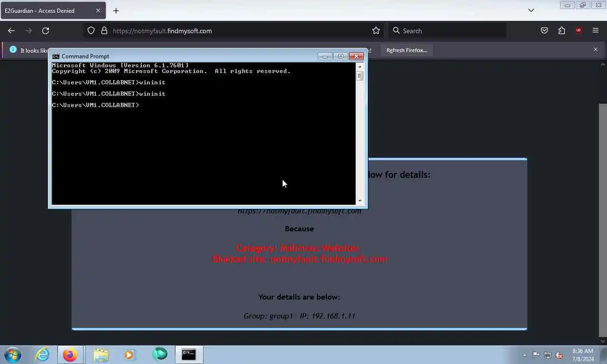Screen dimensions: 607x364
Task: Open the extensions puzzle icon
Action: point(561,30)
